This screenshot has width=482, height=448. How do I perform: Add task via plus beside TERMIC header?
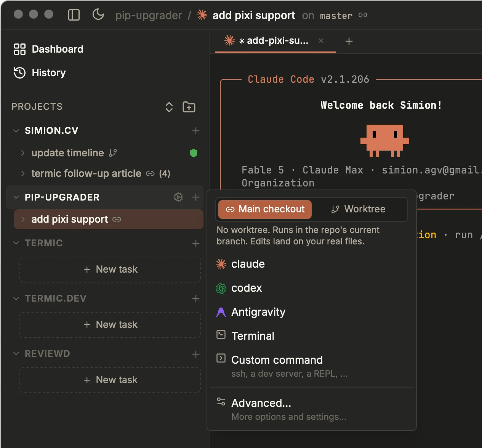196,244
